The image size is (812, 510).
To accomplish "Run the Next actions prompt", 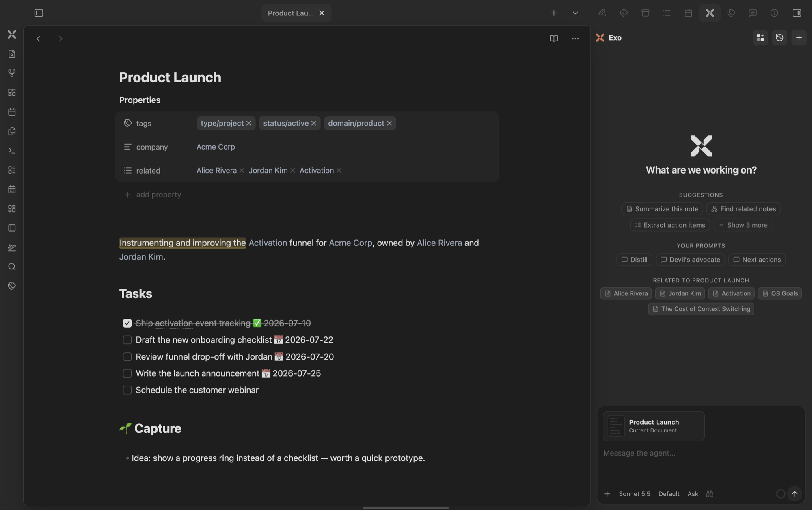I will 757,260.
